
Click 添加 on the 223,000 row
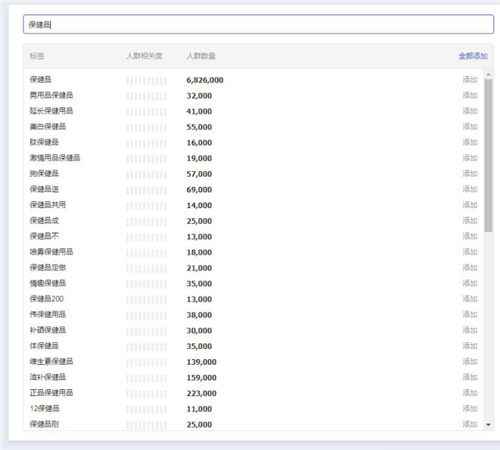pos(470,393)
